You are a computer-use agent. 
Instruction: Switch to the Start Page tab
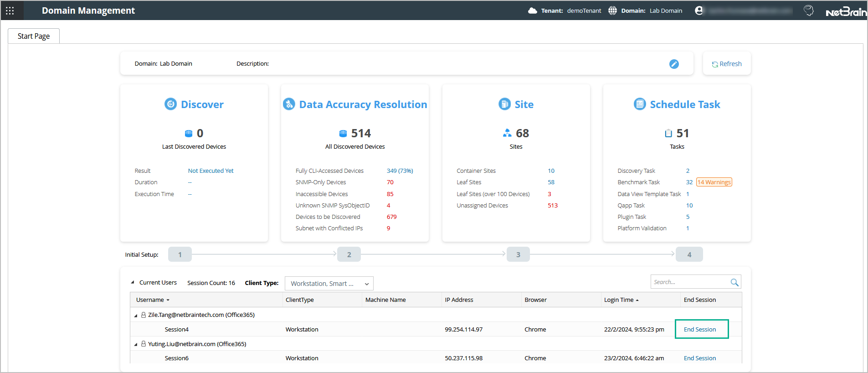pos(34,36)
